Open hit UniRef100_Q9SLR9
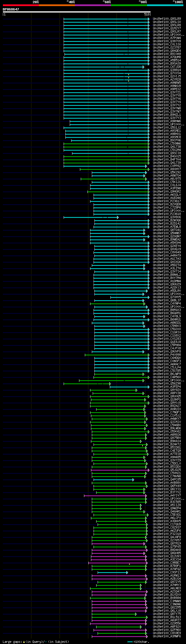Viewport: 186px width, 644px height. tap(167, 19)
